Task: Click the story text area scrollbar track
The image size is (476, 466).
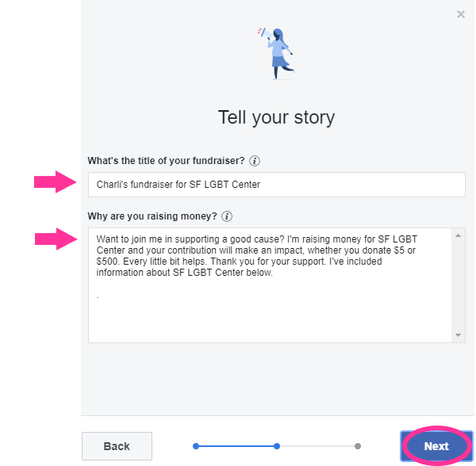Action: [458, 285]
